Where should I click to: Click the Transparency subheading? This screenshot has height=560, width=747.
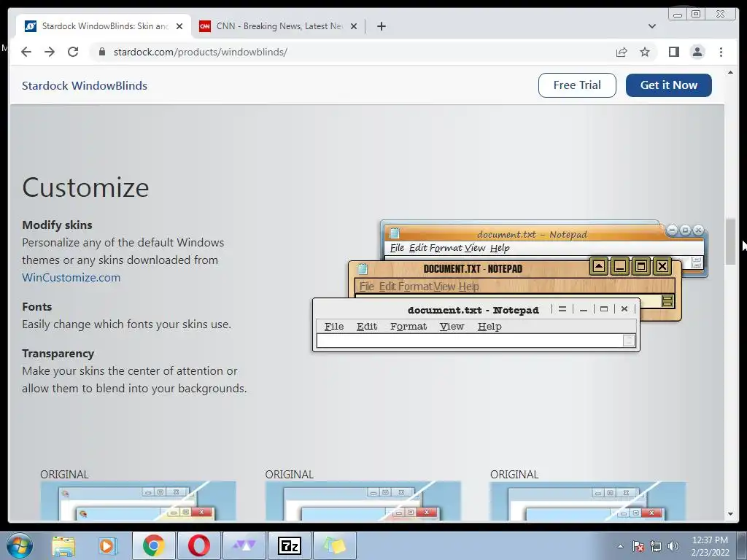tap(58, 354)
